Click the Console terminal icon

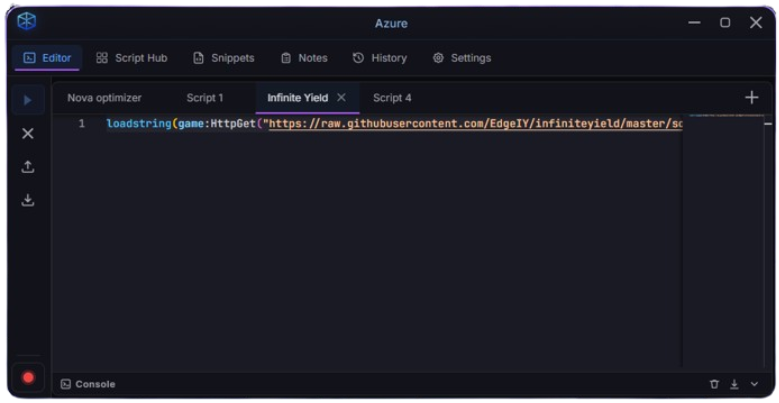66,384
